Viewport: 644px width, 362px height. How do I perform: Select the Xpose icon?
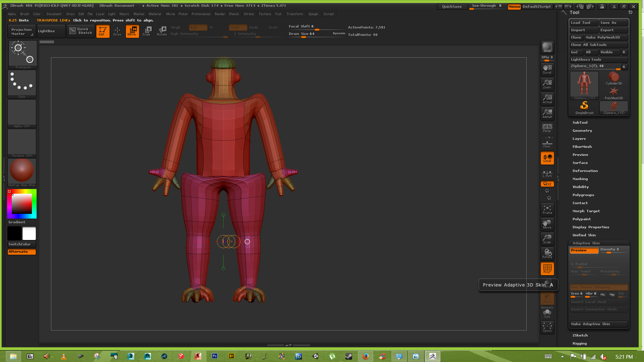pos(547,327)
